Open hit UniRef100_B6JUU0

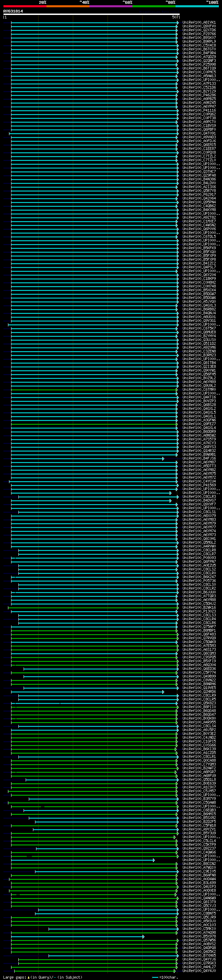coord(199,592)
